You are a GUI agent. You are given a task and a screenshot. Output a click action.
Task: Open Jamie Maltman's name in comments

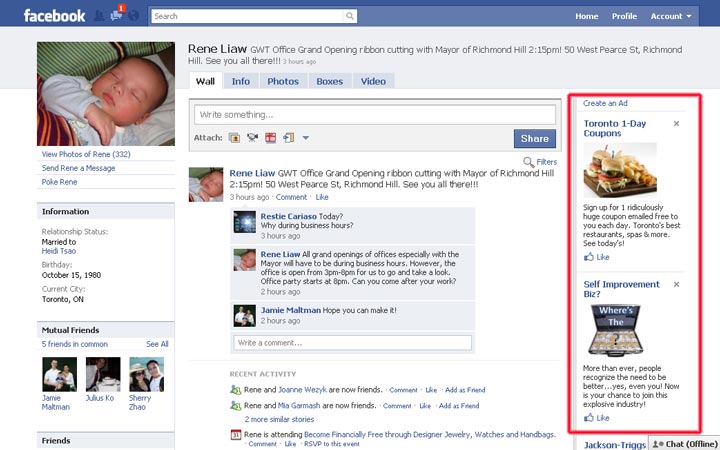point(291,310)
